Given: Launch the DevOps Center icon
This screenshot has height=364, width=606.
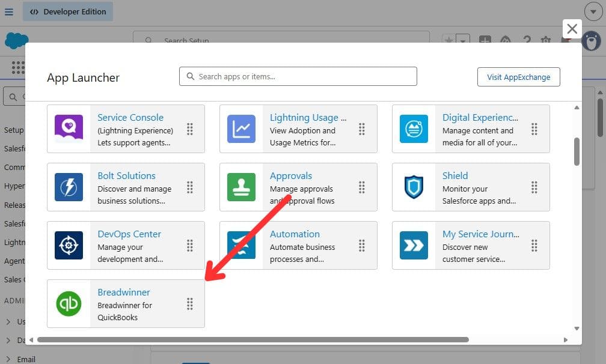Looking at the screenshot, I should [x=69, y=246].
